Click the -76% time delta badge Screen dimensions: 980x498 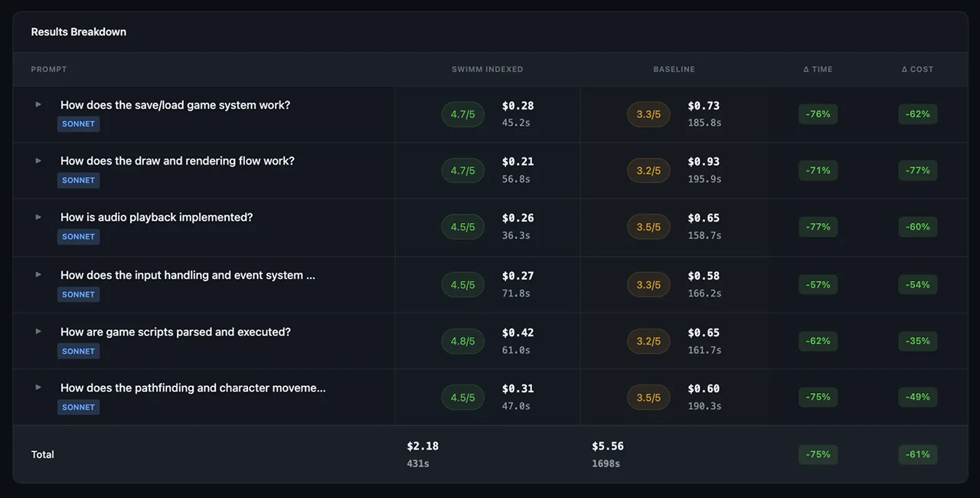pos(818,114)
